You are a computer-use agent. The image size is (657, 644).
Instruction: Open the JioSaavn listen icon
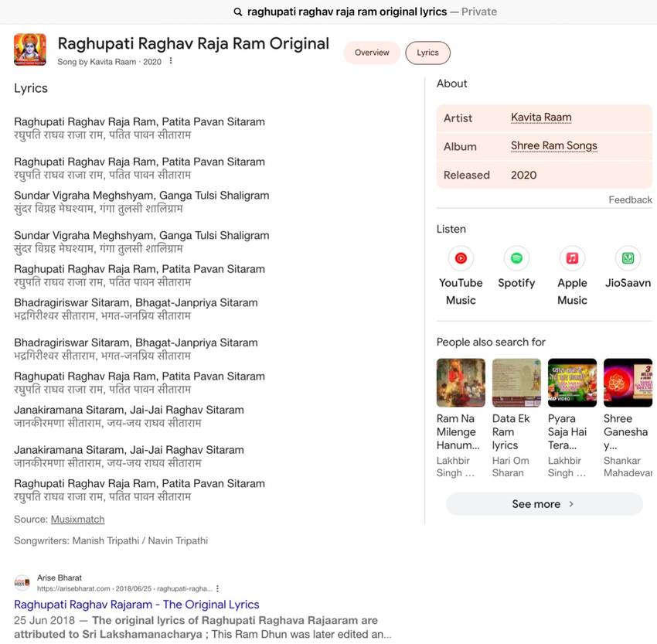628,258
